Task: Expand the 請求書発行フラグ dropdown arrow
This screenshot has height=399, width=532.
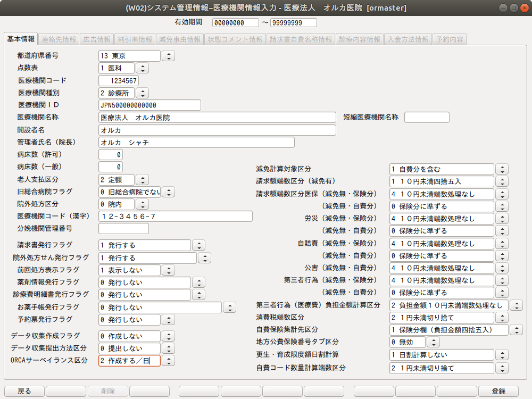Action: (x=199, y=245)
